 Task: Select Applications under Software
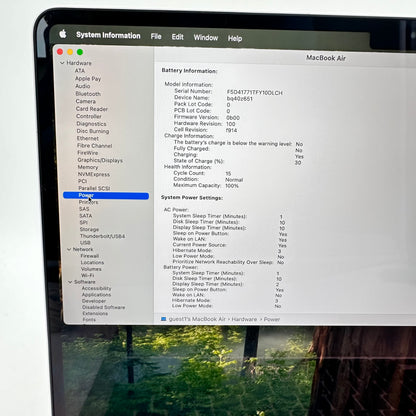coord(96,295)
